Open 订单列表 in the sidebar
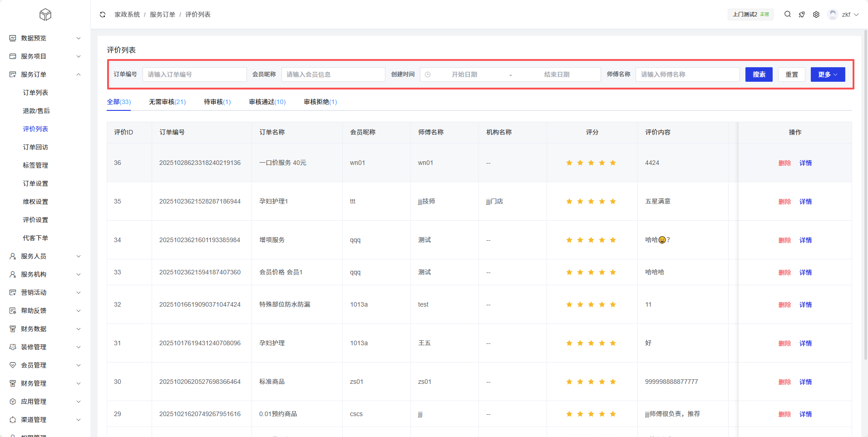 click(x=35, y=93)
